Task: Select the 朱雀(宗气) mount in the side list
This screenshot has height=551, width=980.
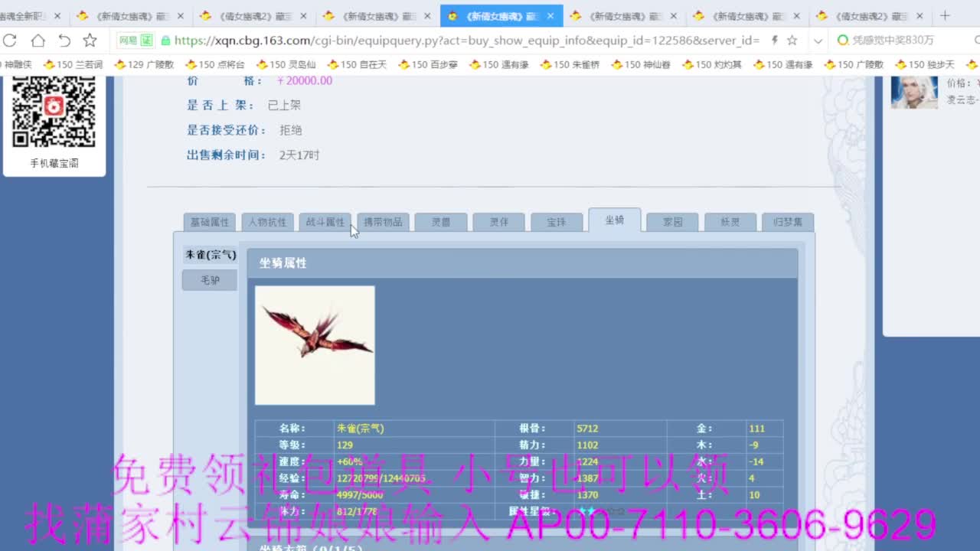Action: click(210, 255)
